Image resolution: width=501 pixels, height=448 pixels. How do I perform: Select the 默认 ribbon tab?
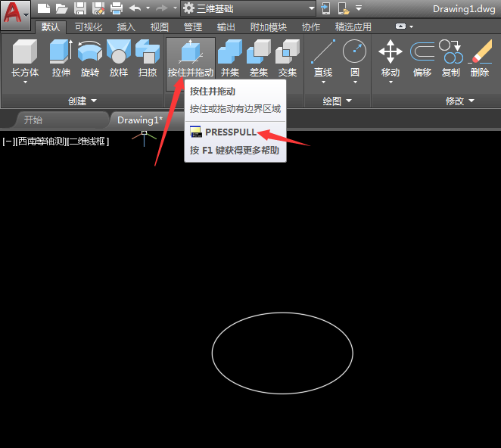tap(51, 27)
